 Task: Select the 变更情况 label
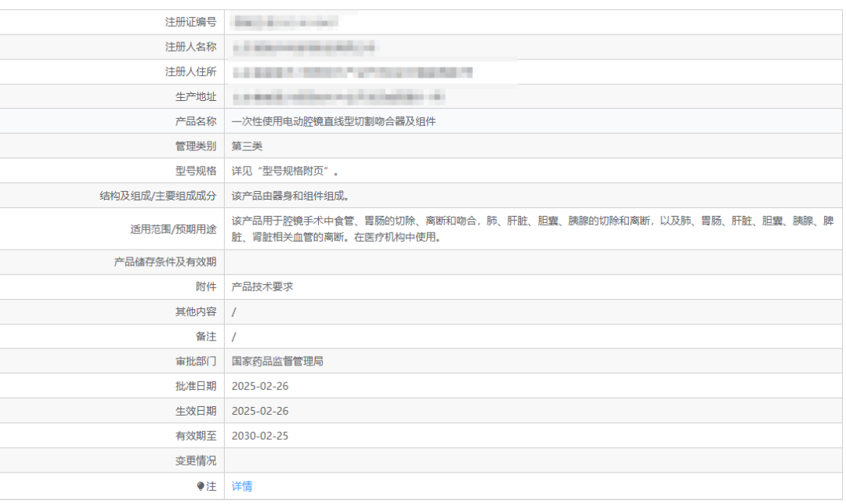pyautogui.click(x=196, y=461)
